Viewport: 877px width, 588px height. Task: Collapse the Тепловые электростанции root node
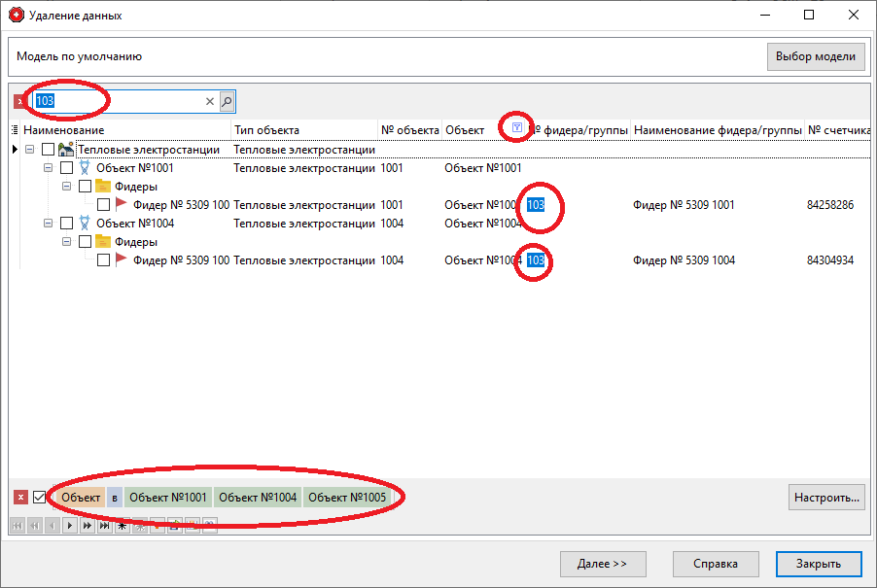click(30, 150)
